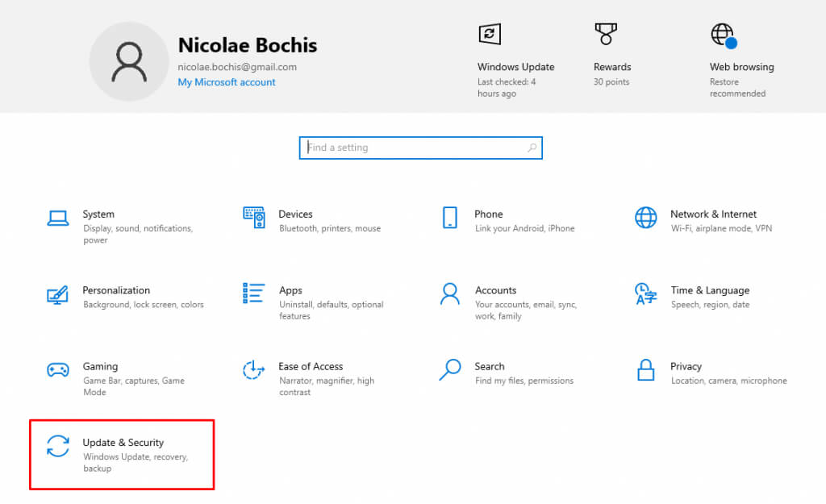Click the Windows Update status icon
826x504 pixels.
(489, 34)
